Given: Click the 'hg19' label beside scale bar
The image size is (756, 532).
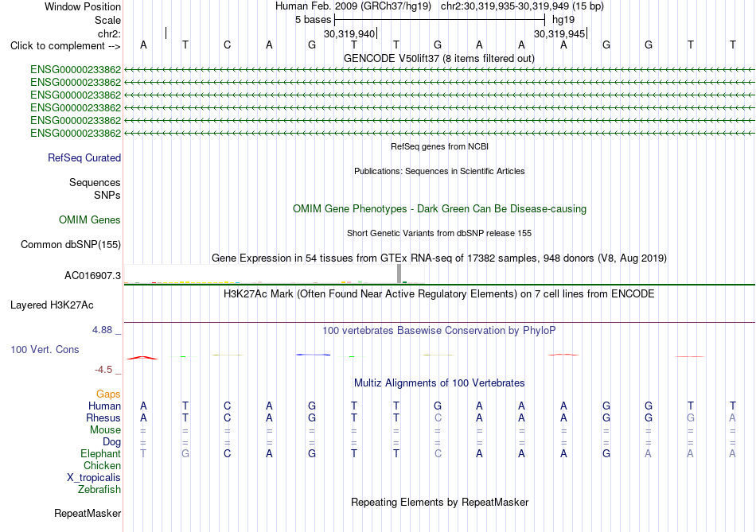Looking at the screenshot, I should tap(563, 20).
